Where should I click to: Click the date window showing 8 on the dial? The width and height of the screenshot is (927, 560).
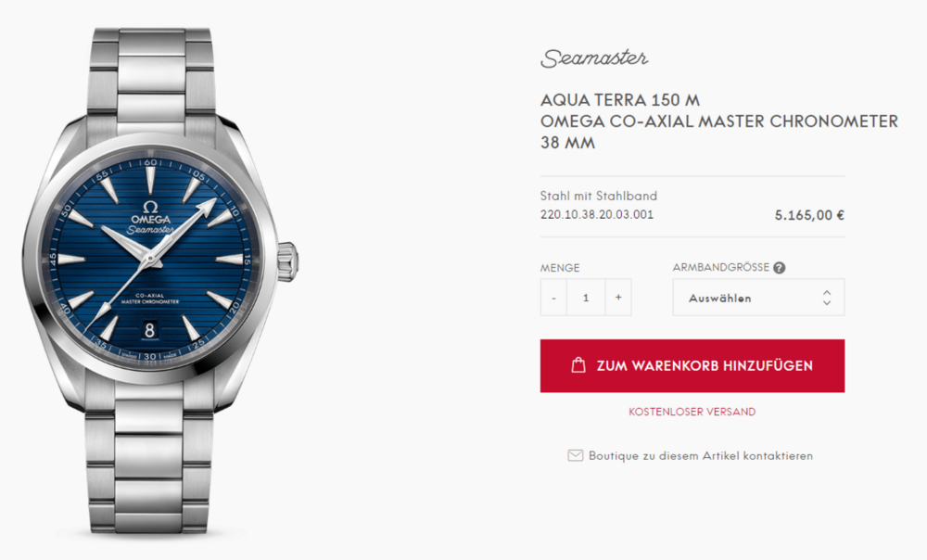(149, 330)
